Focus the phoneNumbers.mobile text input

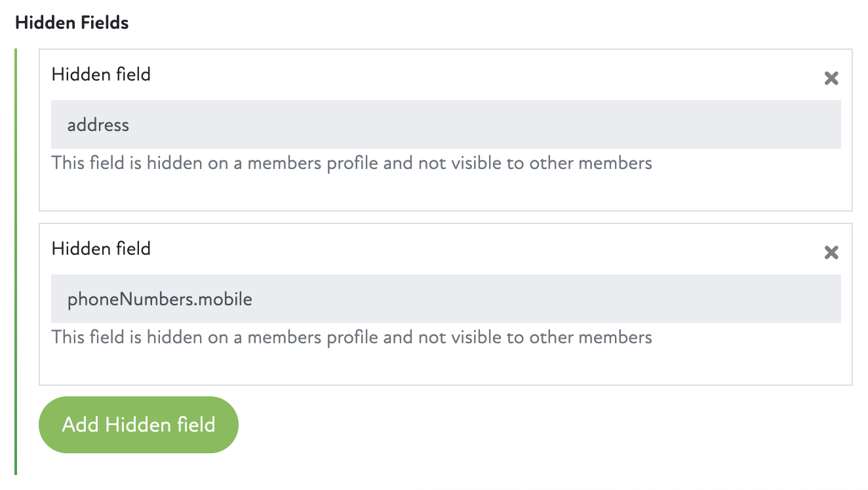pyautogui.click(x=446, y=299)
